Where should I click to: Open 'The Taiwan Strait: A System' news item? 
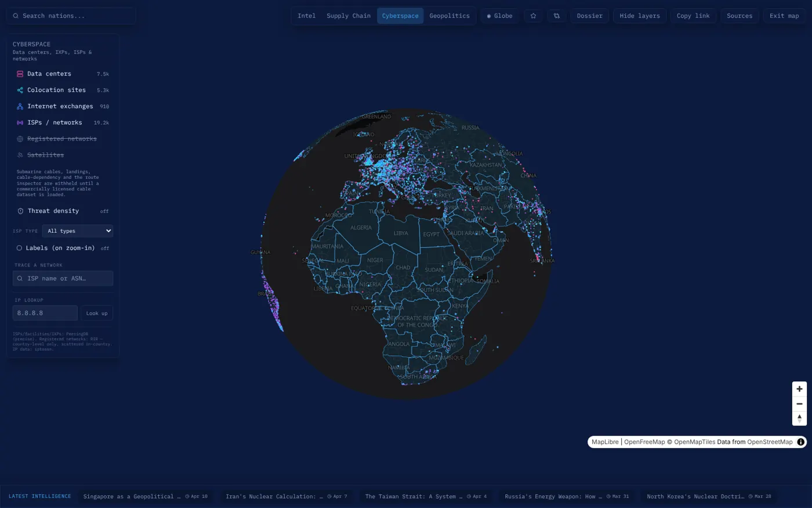pyautogui.click(x=426, y=496)
